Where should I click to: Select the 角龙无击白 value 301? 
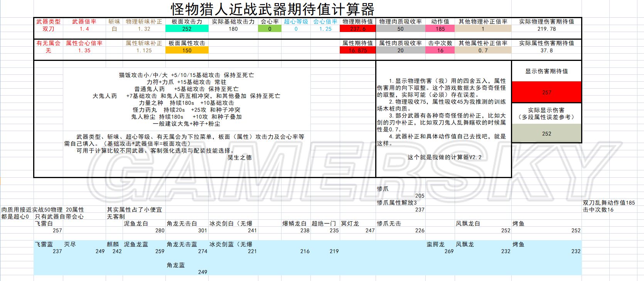coord(202,231)
